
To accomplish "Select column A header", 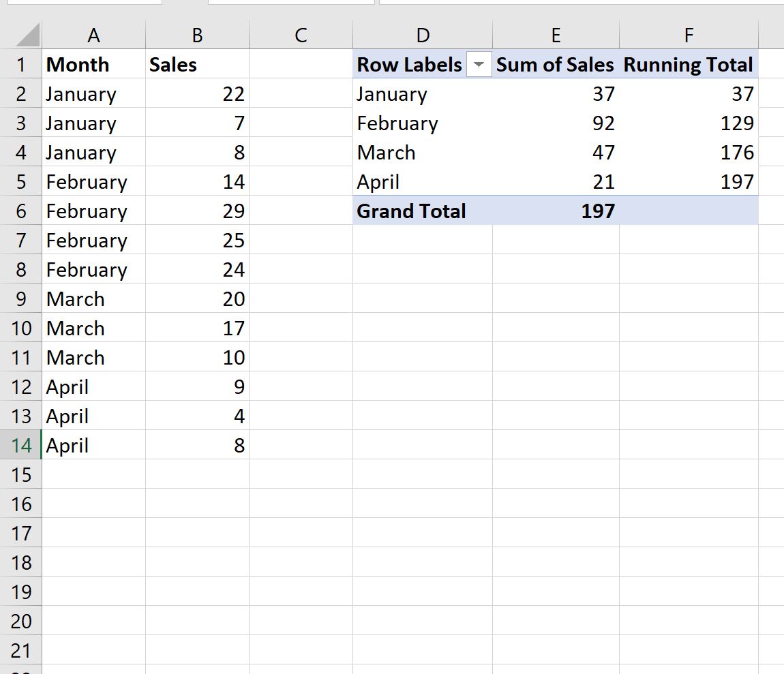I will pos(93,35).
